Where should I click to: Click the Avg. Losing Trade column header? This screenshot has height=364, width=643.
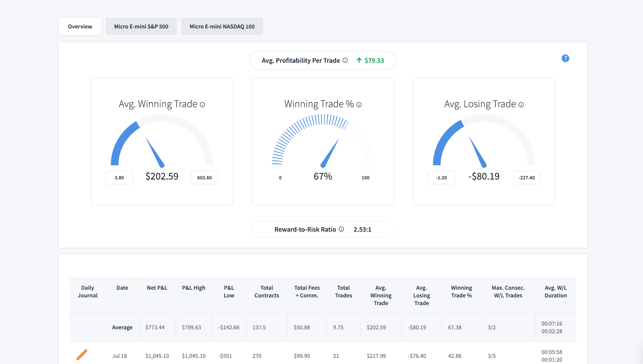coord(422,295)
